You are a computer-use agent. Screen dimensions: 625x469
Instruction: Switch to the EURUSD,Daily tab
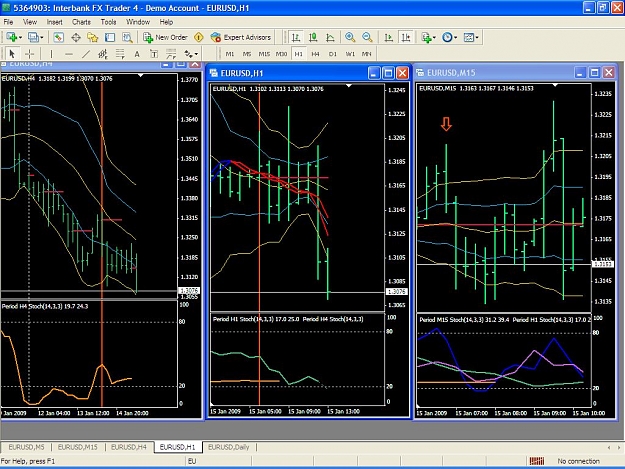[x=229, y=447]
